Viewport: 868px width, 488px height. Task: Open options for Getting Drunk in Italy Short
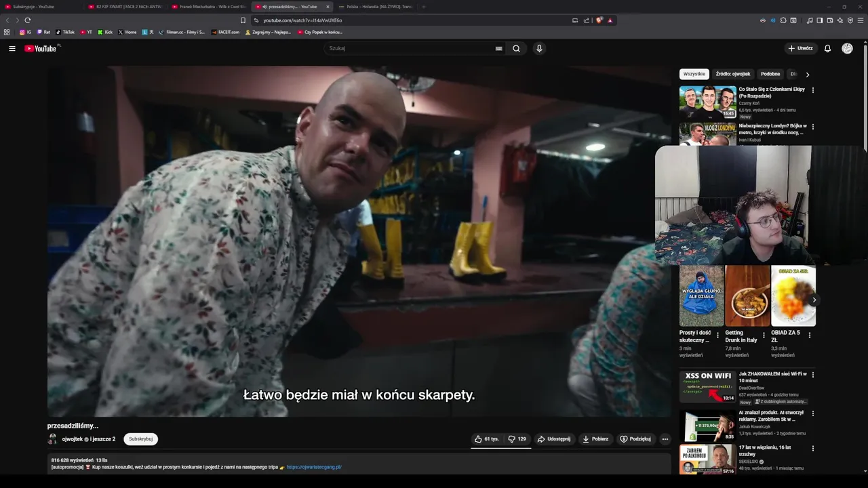[x=764, y=335]
